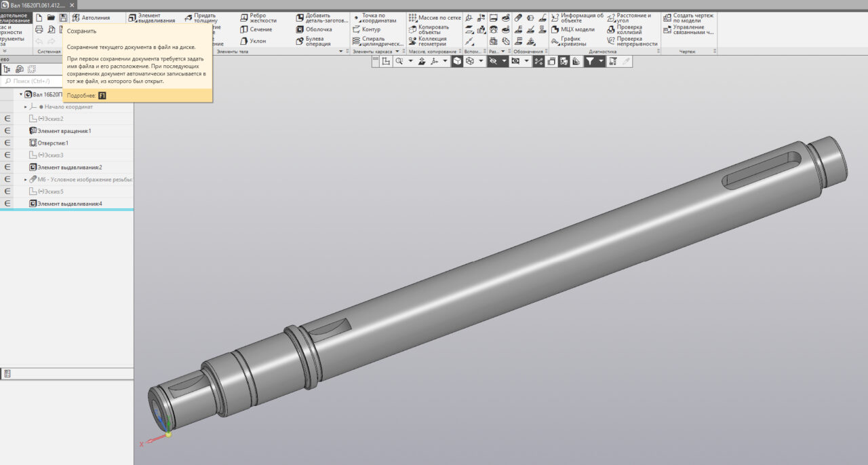Screen dimensions: 868x465
Task: Click the filter funnel icon
Action: pyautogui.click(x=590, y=61)
